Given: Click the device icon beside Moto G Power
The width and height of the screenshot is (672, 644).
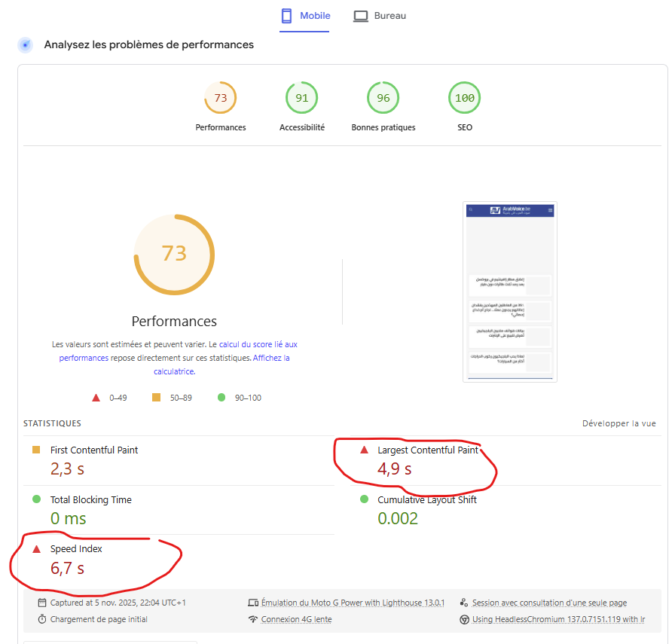Looking at the screenshot, I should [x=253, y=603].
